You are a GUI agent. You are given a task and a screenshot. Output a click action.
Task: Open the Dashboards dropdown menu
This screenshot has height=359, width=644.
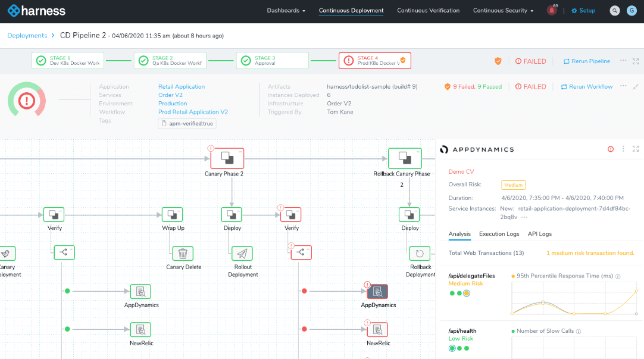[x=286, y=11]
